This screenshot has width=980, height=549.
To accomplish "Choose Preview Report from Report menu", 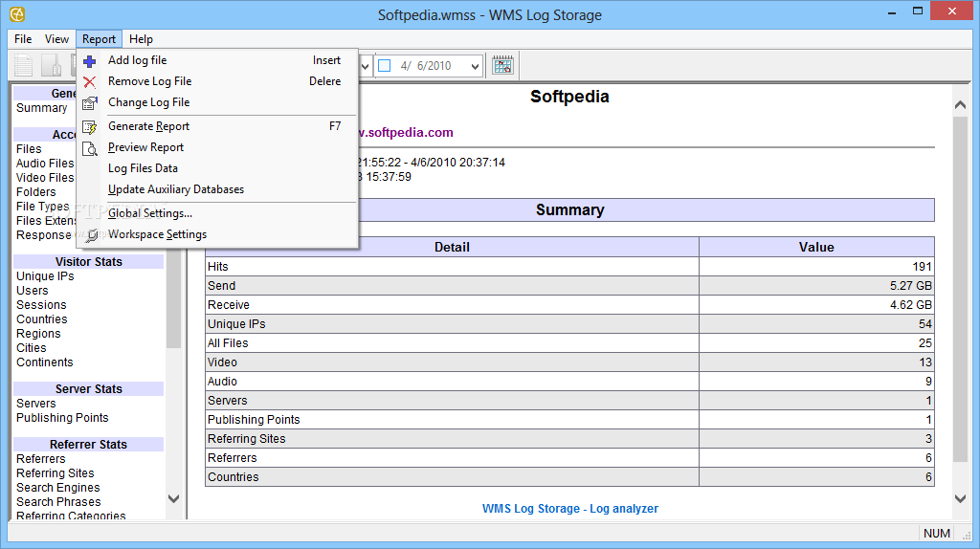I will (217, 147).
